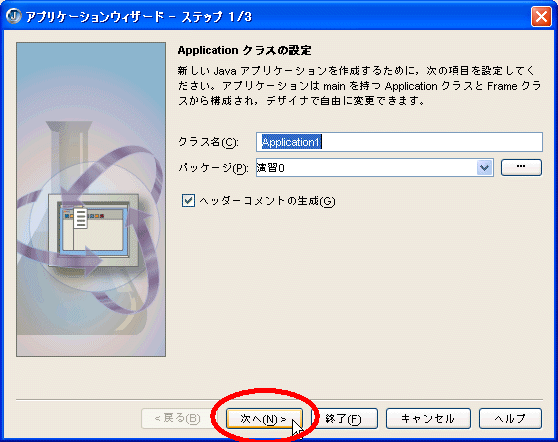Click the disabled 戻る(B) back button
558x442 pixels.
click(177, 419)
